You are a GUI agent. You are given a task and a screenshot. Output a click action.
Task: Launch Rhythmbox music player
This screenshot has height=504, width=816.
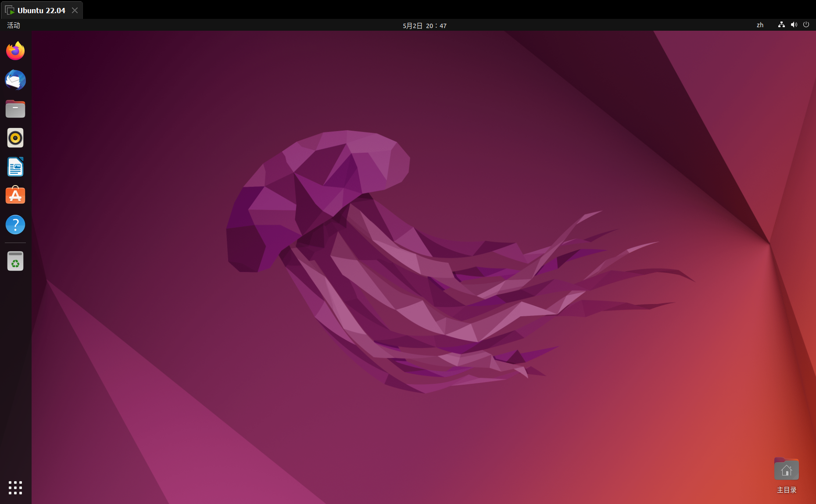pos(15,138)
